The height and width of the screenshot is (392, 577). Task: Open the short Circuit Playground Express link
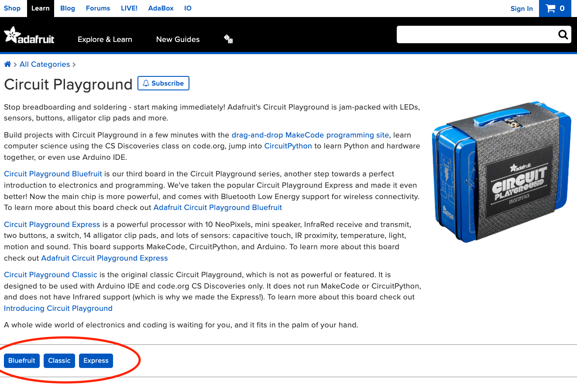[x=52, y=224]
